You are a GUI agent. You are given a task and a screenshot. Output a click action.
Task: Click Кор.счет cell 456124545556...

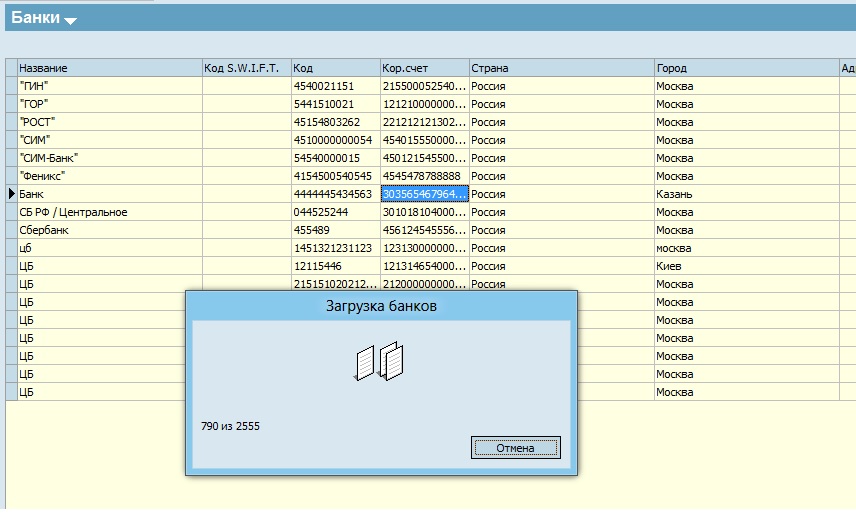(425, 230)
